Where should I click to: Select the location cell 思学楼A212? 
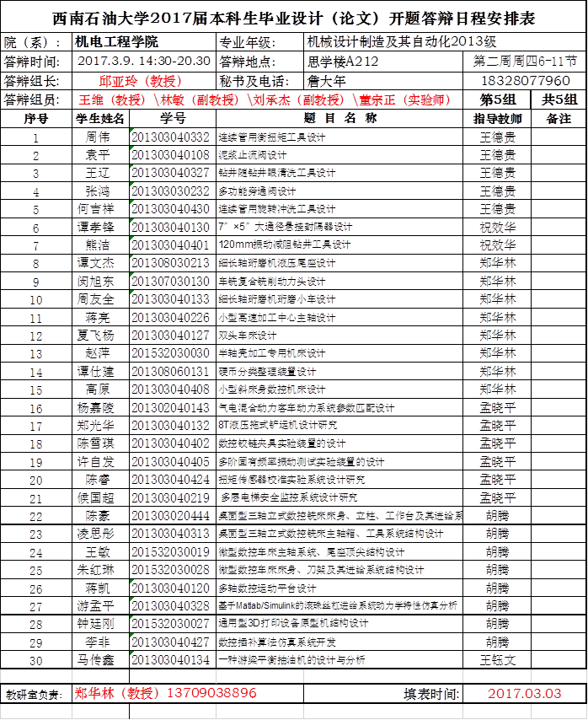pyautogui.click(x=383, y=62)
